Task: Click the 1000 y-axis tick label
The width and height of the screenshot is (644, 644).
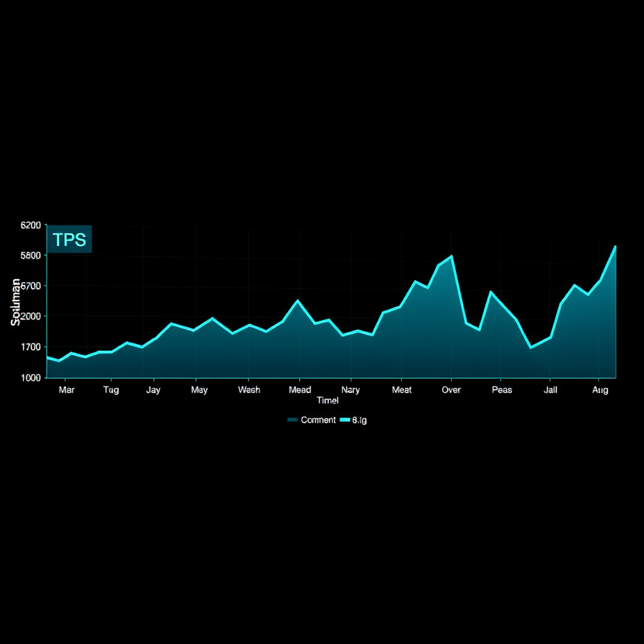Action: (31, 377)
